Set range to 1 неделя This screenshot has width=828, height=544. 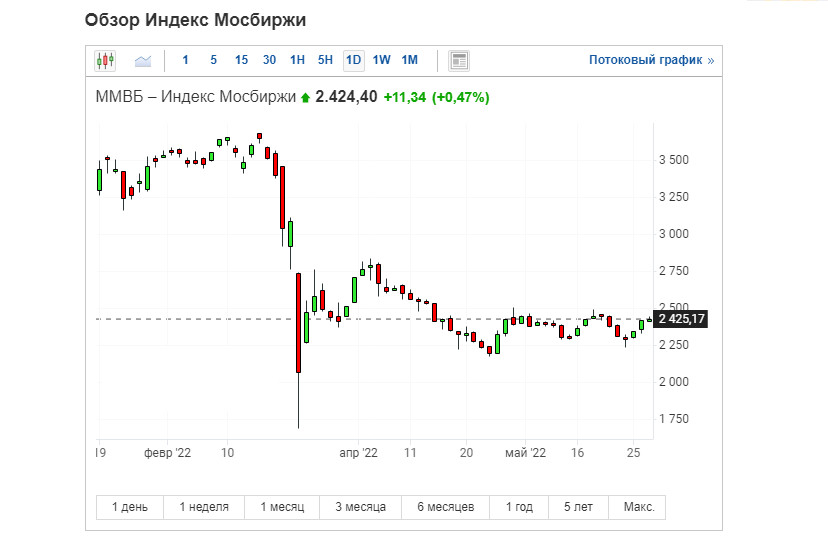(x=204, y=507)
